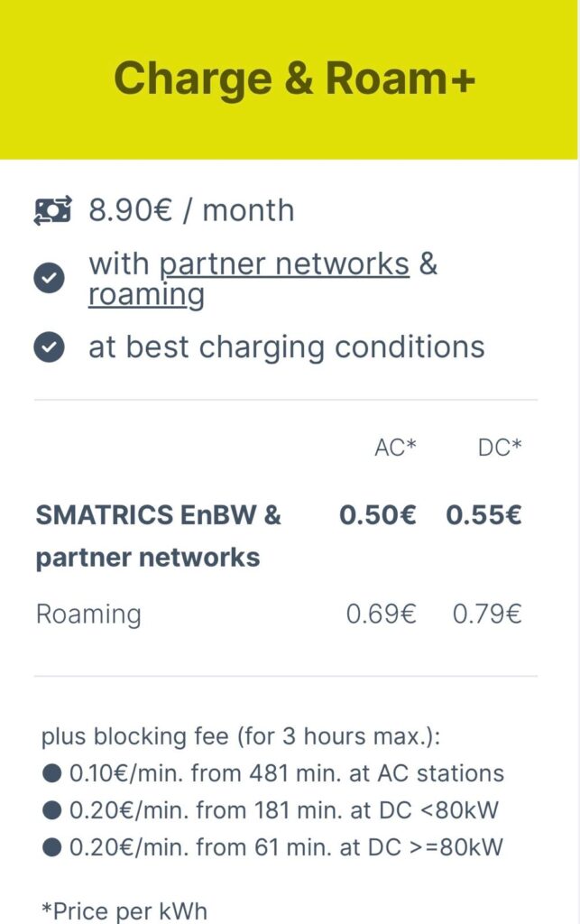Click the bullet dot before 0.10€/min. AC stations
Screen dimensions: 580x924
51,773
